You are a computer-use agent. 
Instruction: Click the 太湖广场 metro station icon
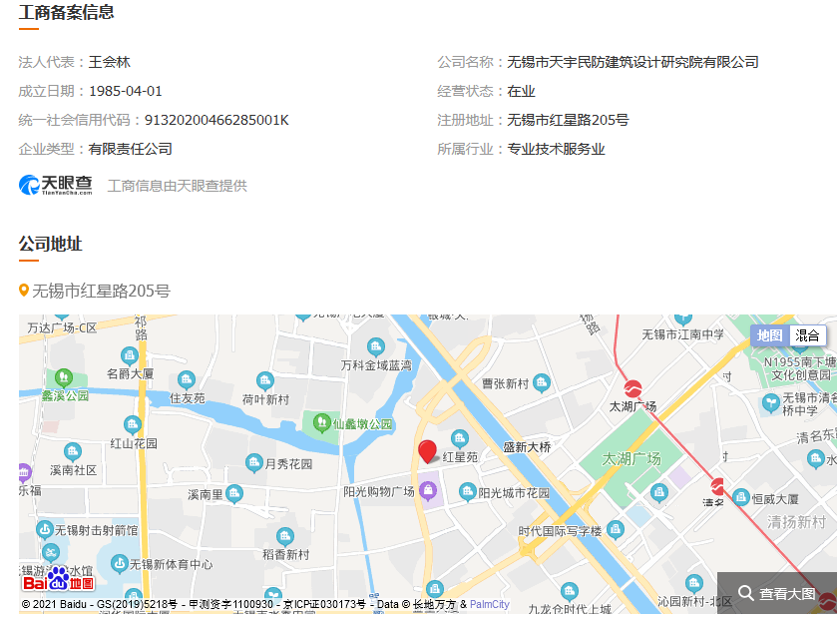click(x=632, y=389)
